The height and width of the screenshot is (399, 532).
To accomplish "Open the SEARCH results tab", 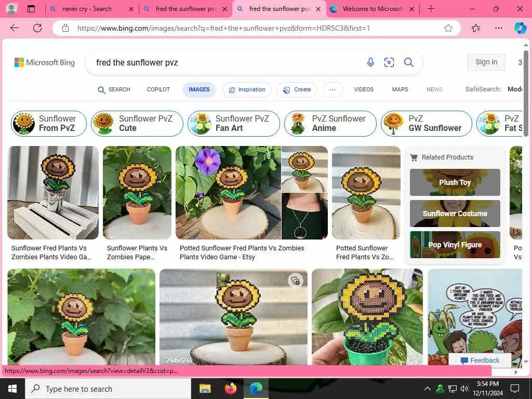I will 114,89.
